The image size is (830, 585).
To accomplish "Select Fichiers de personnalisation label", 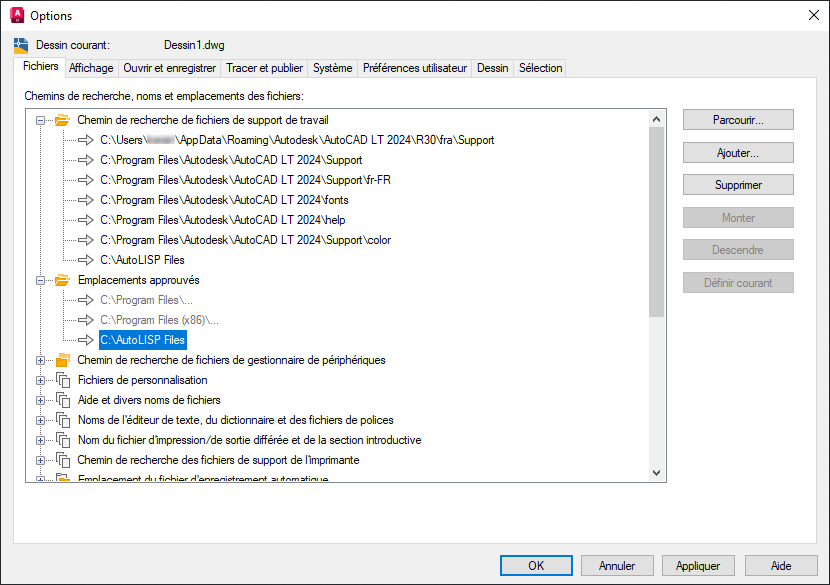I will point(142,380).
